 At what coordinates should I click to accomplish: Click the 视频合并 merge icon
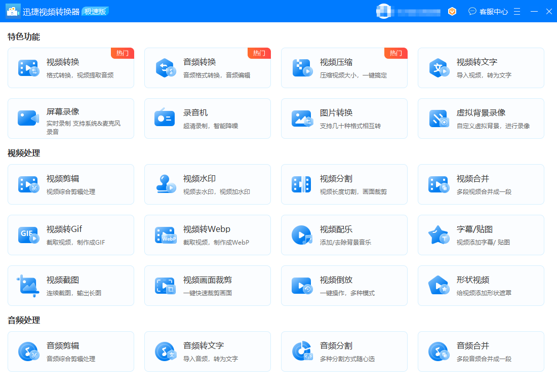[x=439, y=184]
